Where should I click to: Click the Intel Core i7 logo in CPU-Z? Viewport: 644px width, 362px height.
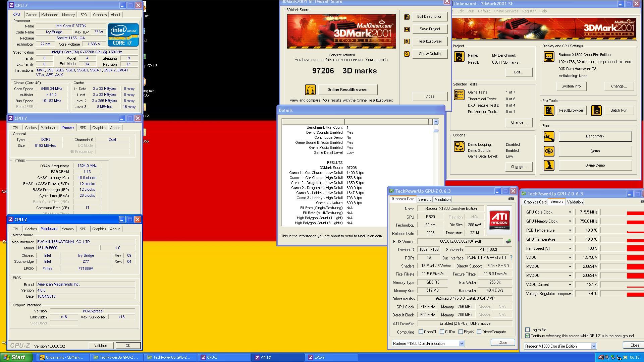point(123,35)
